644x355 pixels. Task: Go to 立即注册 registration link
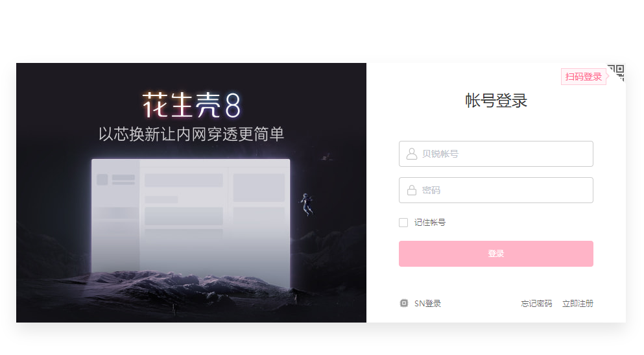(577, 304)
